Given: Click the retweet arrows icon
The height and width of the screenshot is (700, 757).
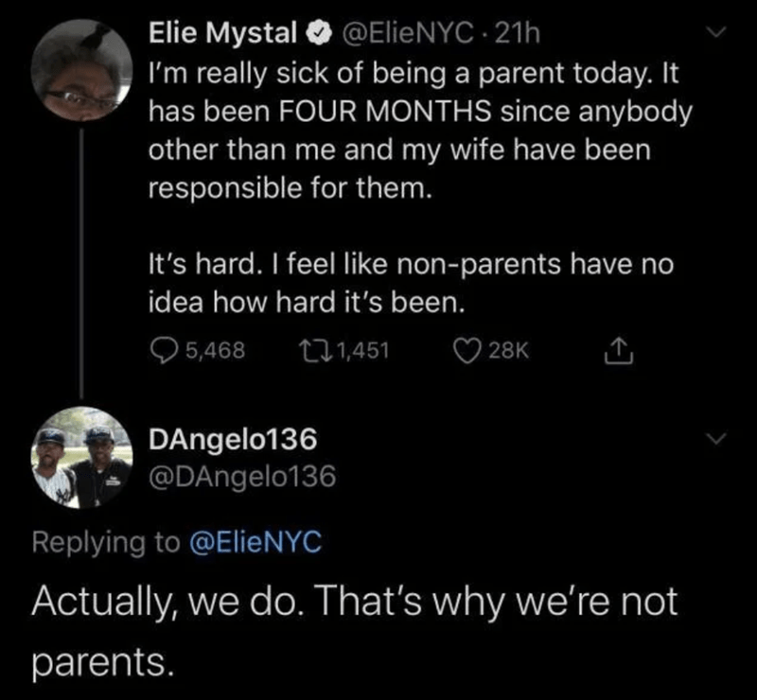Looking at the screenshot, I should click(x=315, y=351).
